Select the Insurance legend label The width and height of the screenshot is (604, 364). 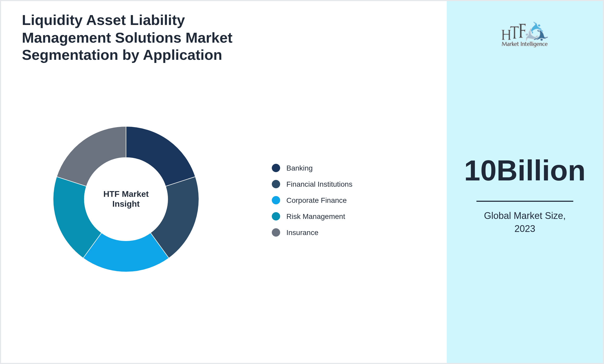tap(302, 233)
